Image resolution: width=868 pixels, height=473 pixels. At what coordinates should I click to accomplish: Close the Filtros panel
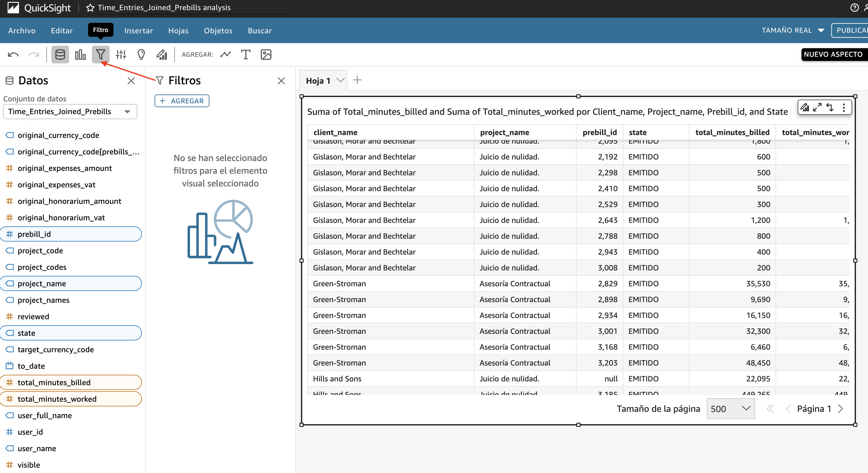point(281,81)
